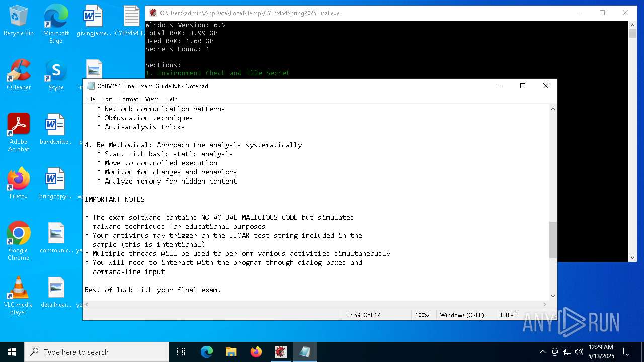The image size is (644, 362).
Task: Click Notepad horizontal scrollbar right arrow
Action: click(544, 305)
